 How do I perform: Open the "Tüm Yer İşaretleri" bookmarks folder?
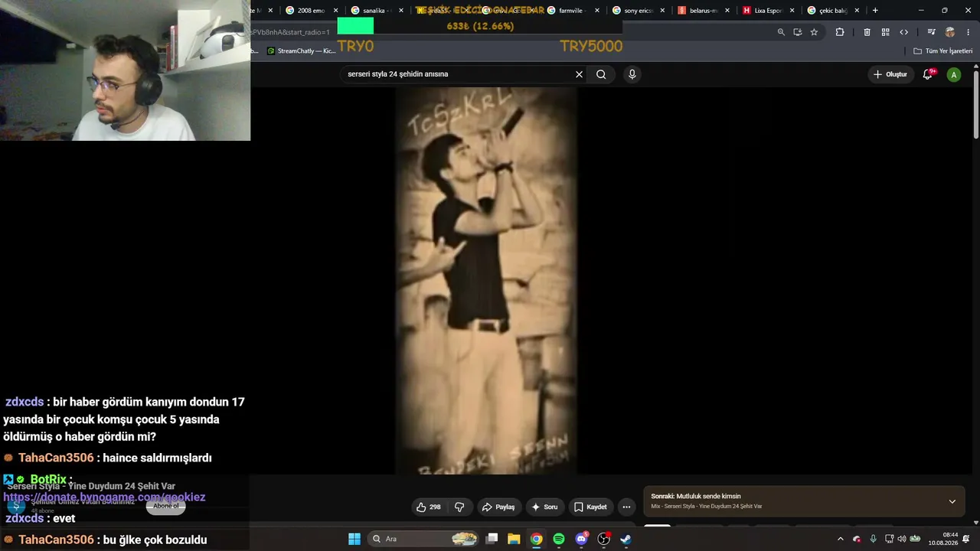point(943,51)
